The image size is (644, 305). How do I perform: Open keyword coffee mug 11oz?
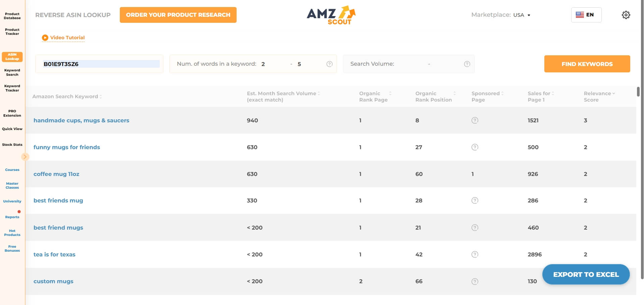[56, 174]
